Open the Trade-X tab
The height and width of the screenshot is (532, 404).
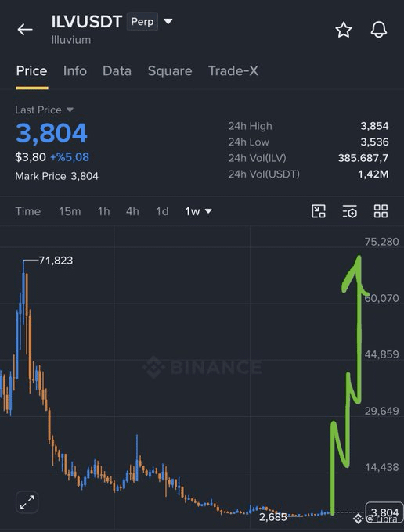click(233, 71)
